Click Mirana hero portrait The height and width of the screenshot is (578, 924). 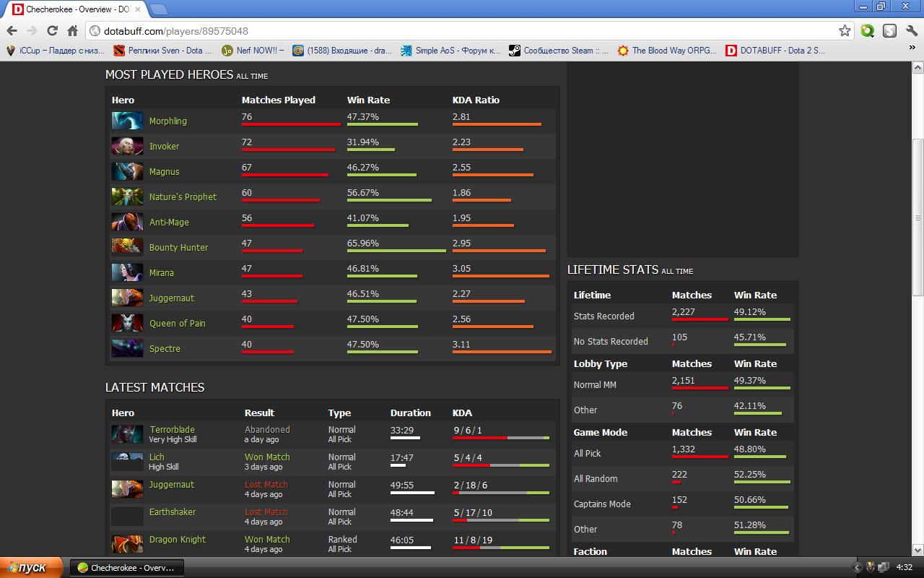click(127, 272)
